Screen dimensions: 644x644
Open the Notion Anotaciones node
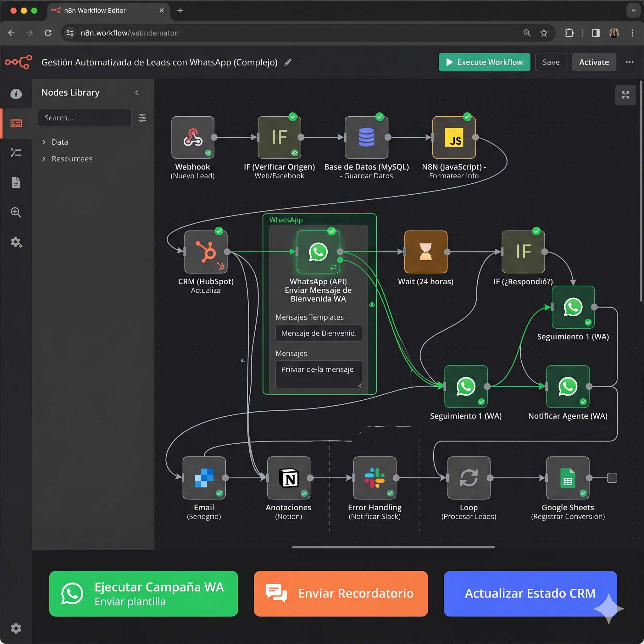289,478
